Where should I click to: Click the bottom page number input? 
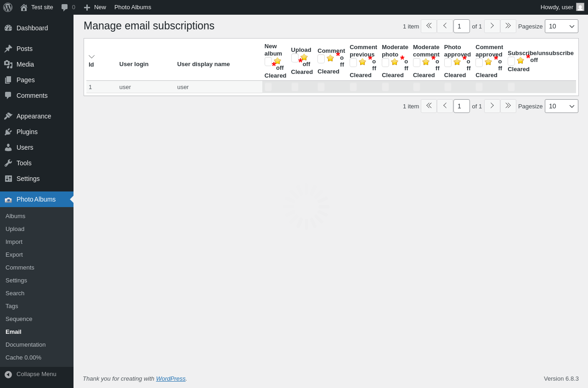[x=462, y=106]
